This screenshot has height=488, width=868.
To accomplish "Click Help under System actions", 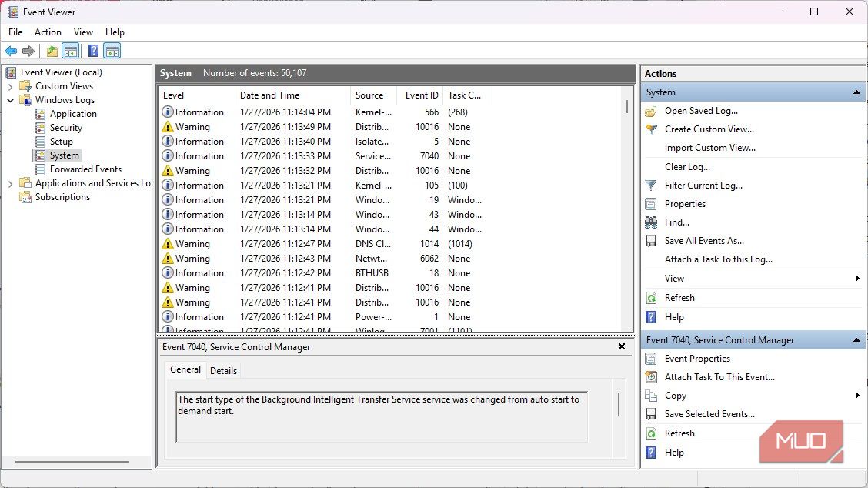I will pos(673,317).
